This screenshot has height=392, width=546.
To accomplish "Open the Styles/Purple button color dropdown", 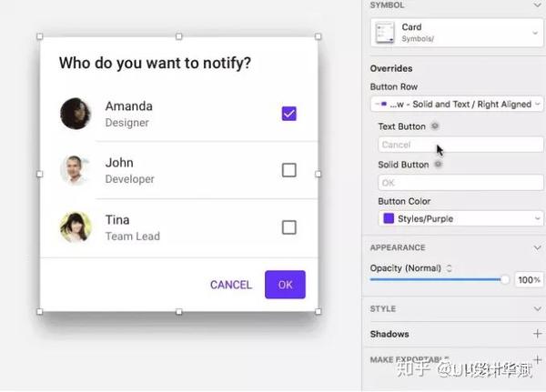I will coord(460,218).
